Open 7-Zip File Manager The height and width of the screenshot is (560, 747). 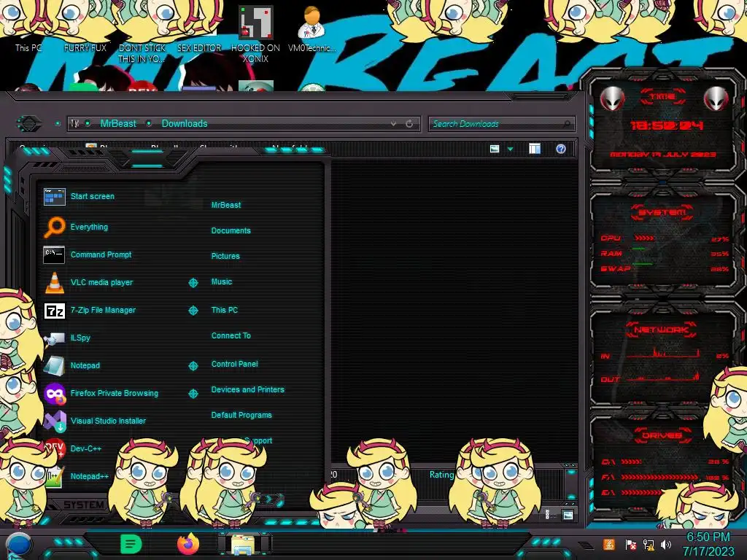click(90, 310)
